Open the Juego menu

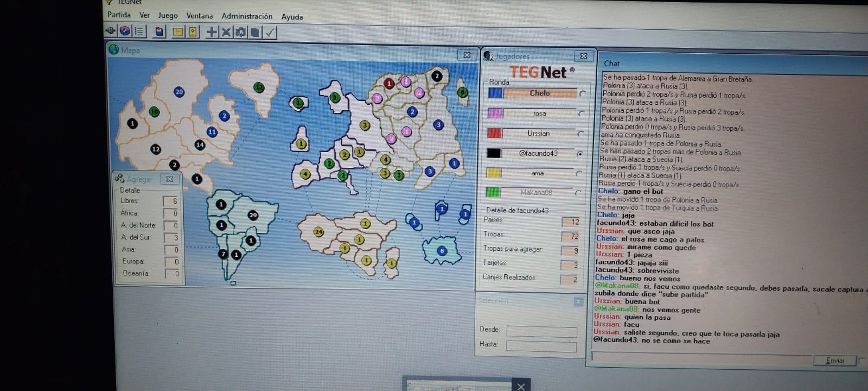[168, 15]
